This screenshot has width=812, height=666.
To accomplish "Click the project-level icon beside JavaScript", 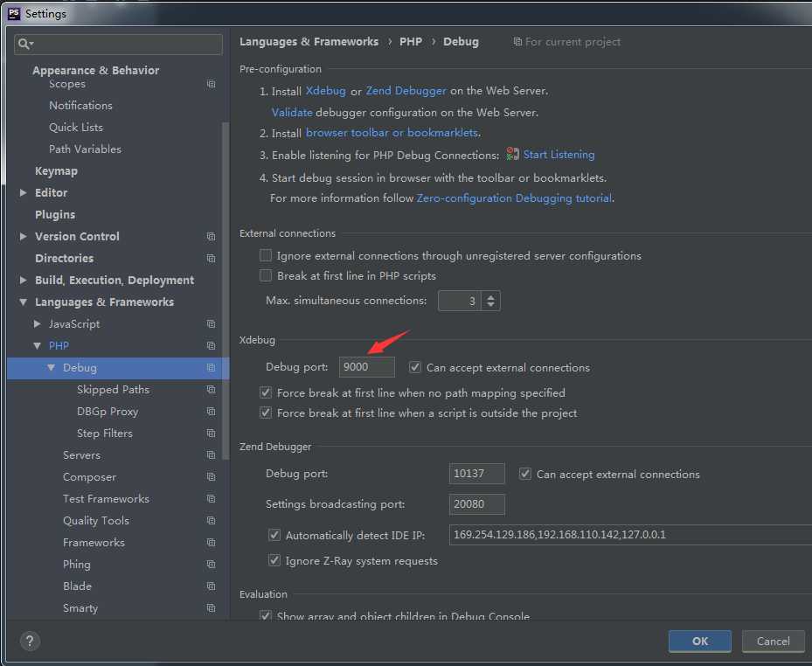I will 211,324.
